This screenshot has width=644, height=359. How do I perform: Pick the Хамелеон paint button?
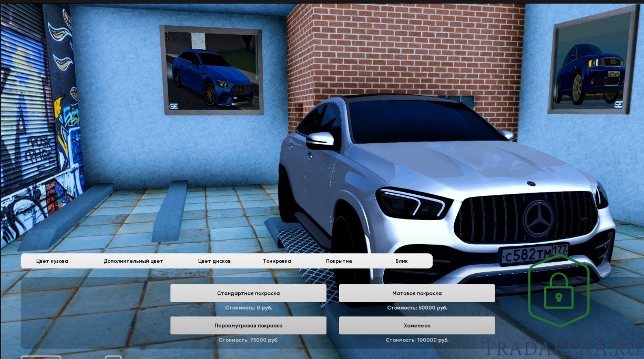(x=417, y=325)
